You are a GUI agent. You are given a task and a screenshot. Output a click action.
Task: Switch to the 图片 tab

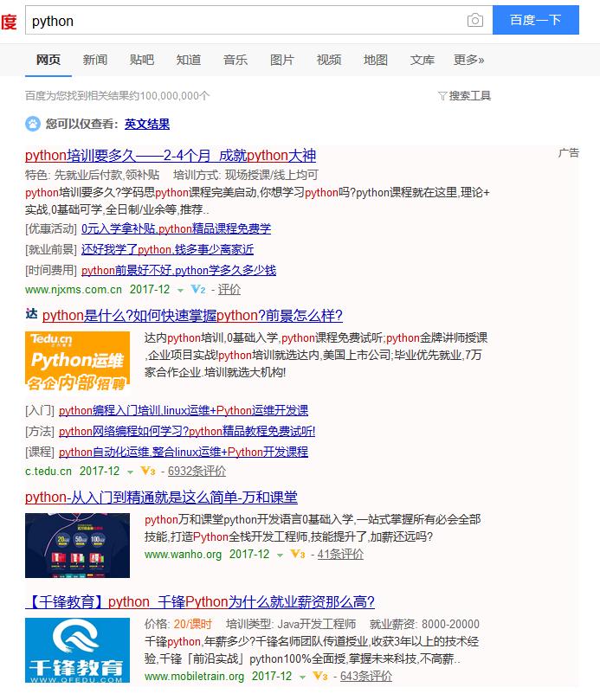(x=282, y=60)
